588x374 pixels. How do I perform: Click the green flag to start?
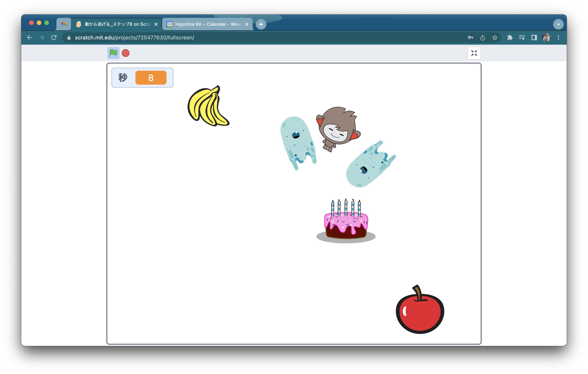point(113,53)
